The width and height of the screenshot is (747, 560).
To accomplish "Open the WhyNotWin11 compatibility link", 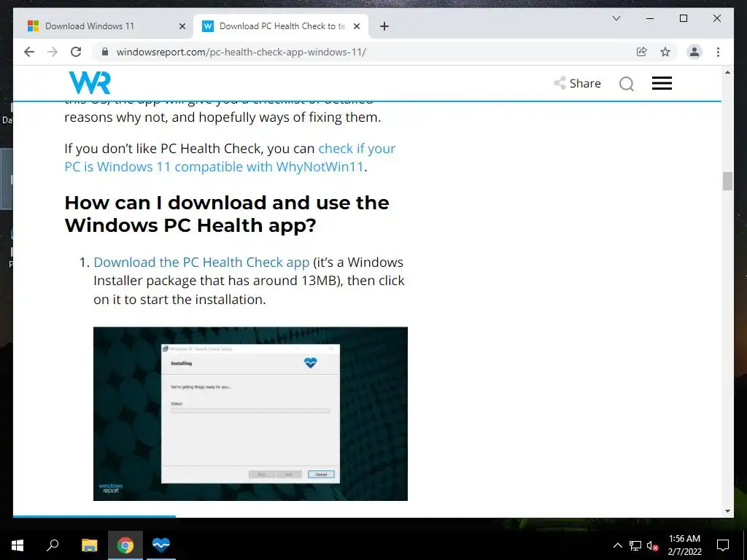I will point(230,157).
